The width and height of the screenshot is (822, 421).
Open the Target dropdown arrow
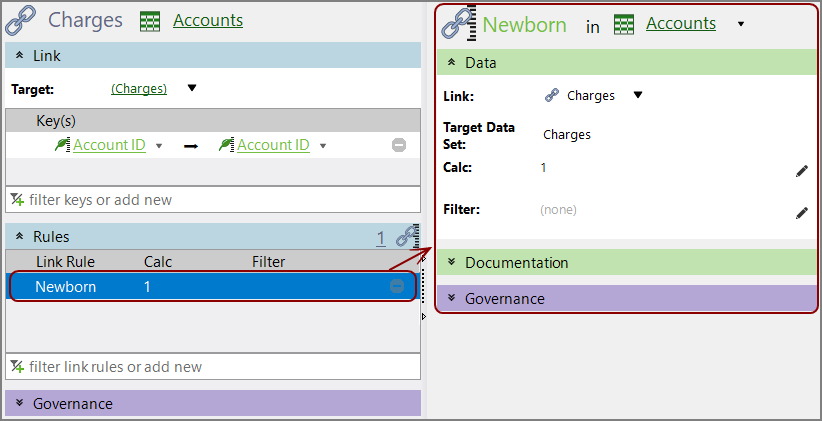click(x=192, y=88)
